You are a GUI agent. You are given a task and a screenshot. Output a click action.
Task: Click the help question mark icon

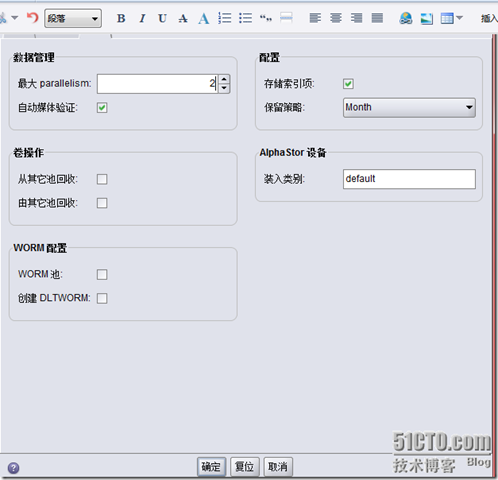coord(13,468)
